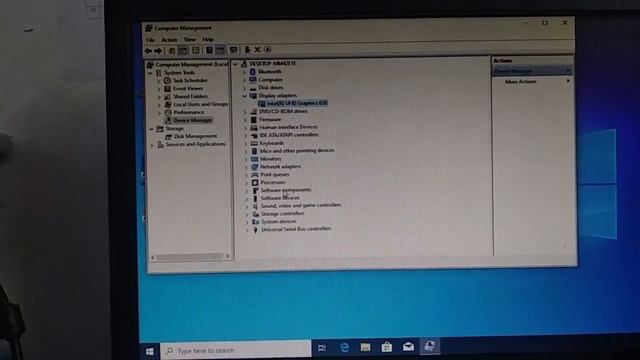The image size is (640, 360).
Task: Select the Software devices label
Action: click(x=280, y=198)
